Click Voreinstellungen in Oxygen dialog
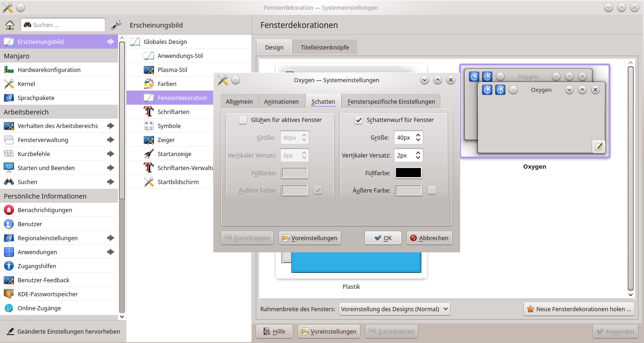The image size is (644, 343). (x=310, y=238)
